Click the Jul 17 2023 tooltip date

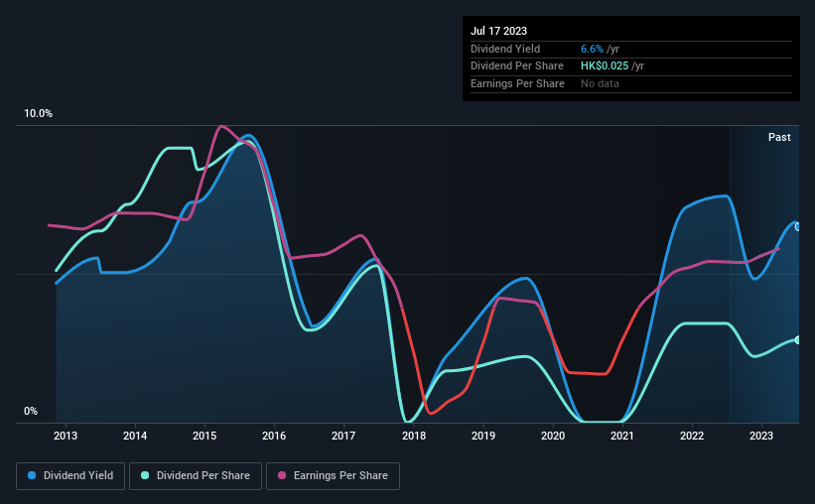click(499, 31)
